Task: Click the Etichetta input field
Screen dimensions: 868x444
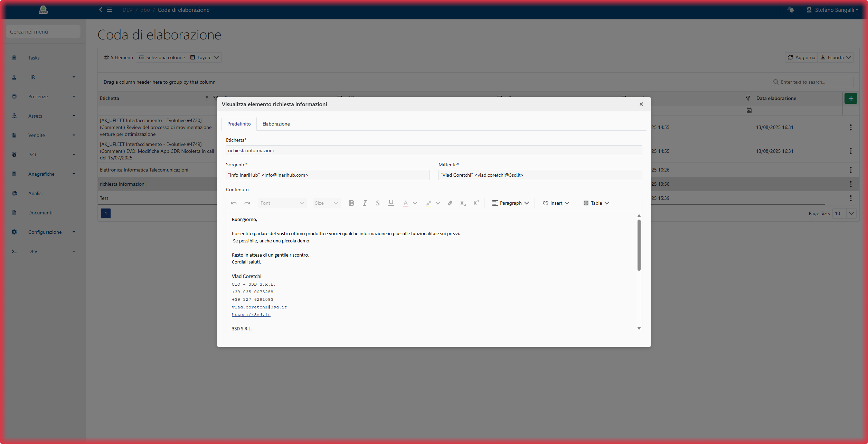Action: [434, 150]
